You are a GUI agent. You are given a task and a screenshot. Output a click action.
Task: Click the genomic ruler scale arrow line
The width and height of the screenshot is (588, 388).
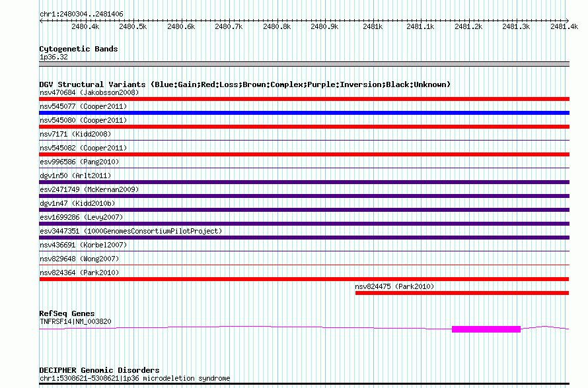304,20
